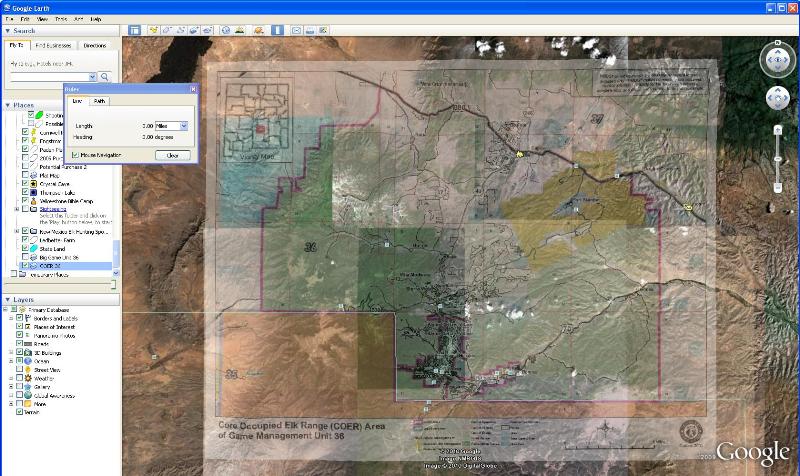Select the Yellowstone Bible Camp placemark row
Image resolution: width=800 pixels, height=476 pixels.
pos(66,201)
